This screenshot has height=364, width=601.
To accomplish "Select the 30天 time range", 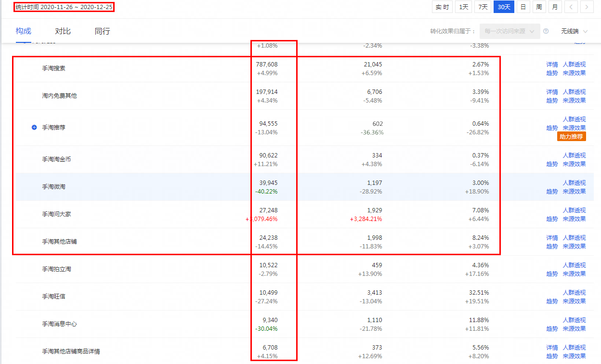I will click(504, 7).
